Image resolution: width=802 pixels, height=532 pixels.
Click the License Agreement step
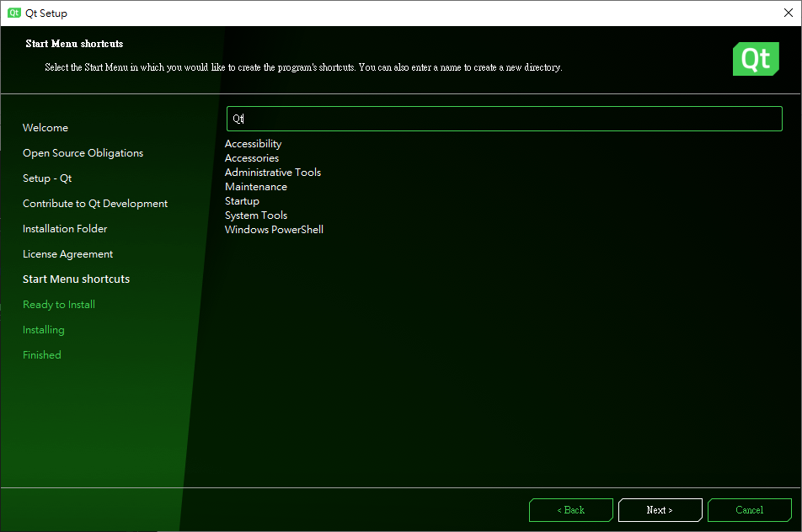click(67, 254)
